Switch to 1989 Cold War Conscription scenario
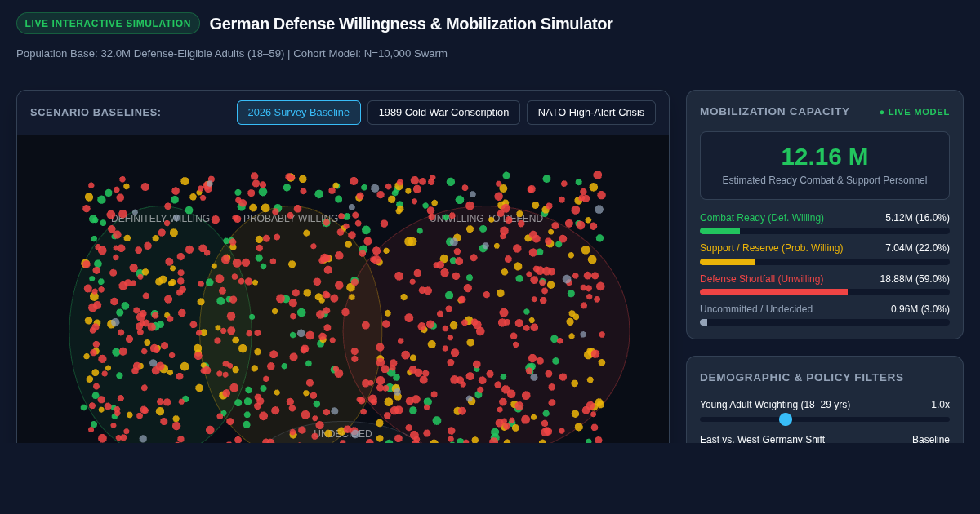The image size is (980, 514). point(443,113)
